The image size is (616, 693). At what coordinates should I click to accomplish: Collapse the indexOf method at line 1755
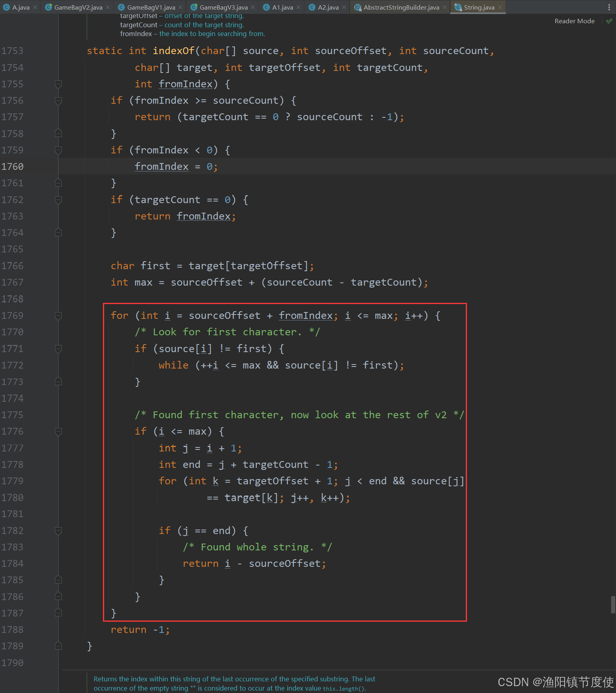(58, 84)
